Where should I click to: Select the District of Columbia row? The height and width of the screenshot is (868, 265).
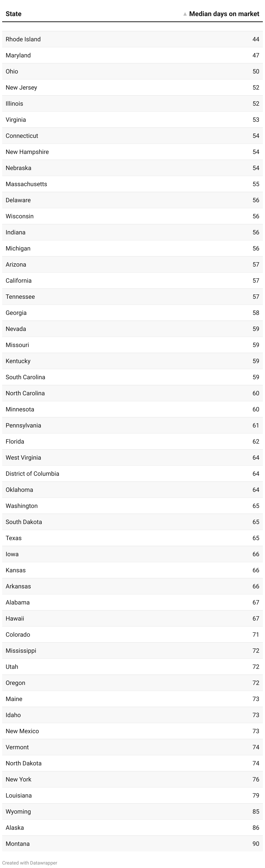pos(132,474)
